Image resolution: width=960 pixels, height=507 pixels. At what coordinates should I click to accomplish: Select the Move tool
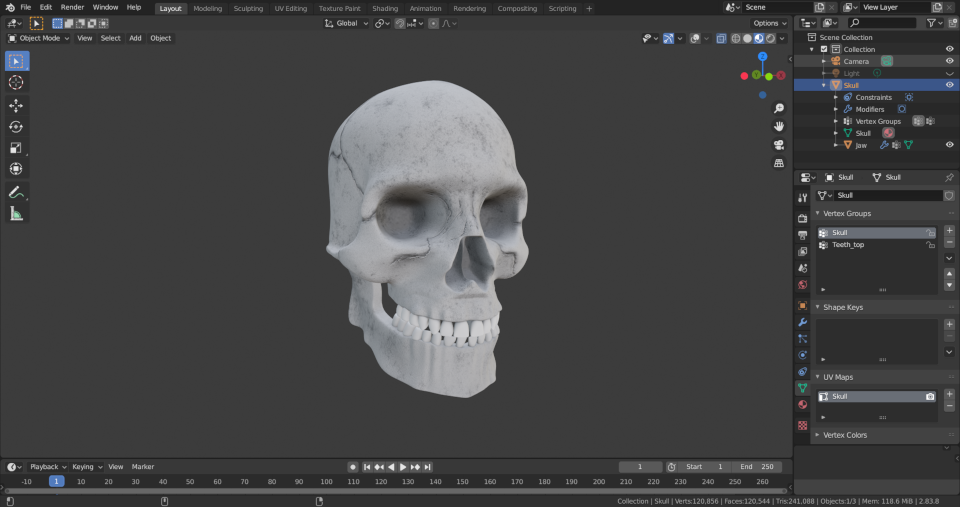coord(17,105)
